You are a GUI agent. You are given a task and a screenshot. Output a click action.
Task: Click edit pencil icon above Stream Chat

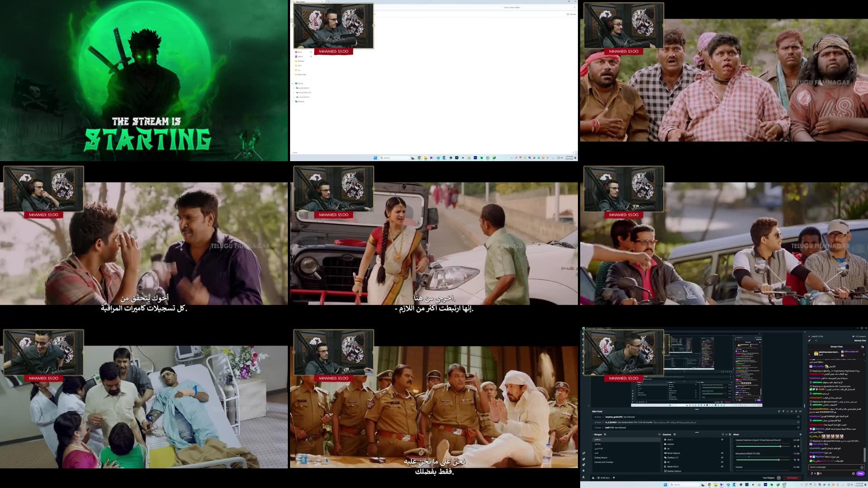[x=809, y=340]
